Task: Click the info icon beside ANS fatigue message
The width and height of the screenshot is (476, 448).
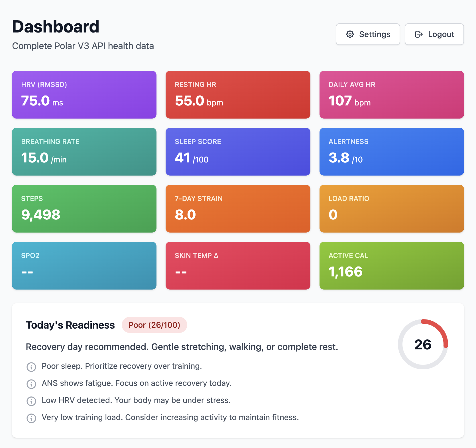Action: [31, 384]
